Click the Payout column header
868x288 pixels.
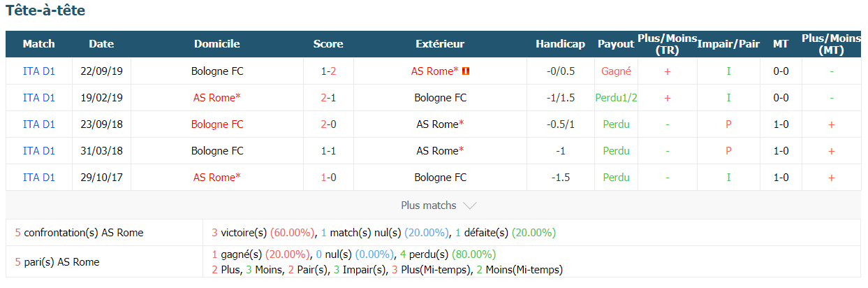coord(616,44)
